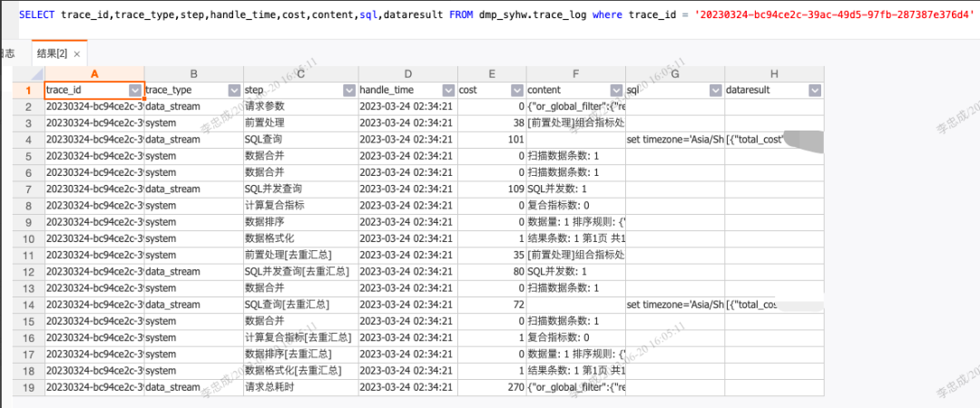Click the 前置处理 step cell in row 3
Viewport: 980px width, 408px height.
(x=300, y=123)
